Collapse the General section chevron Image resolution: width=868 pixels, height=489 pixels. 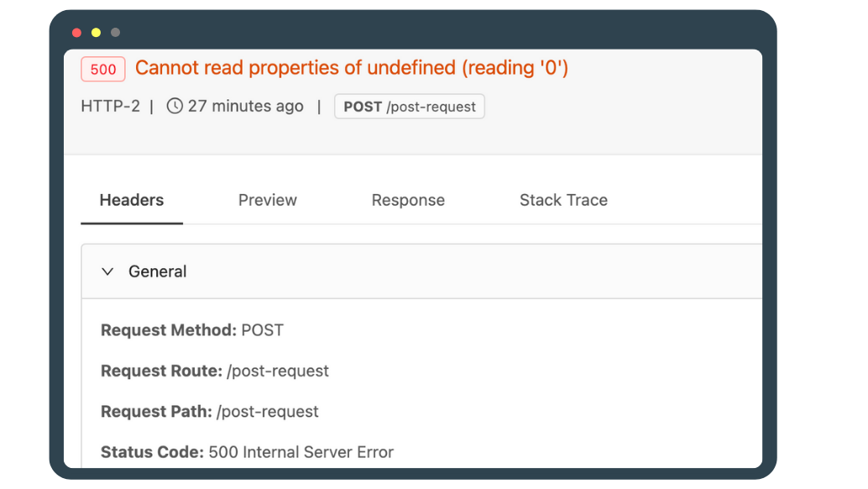(107, 271)
